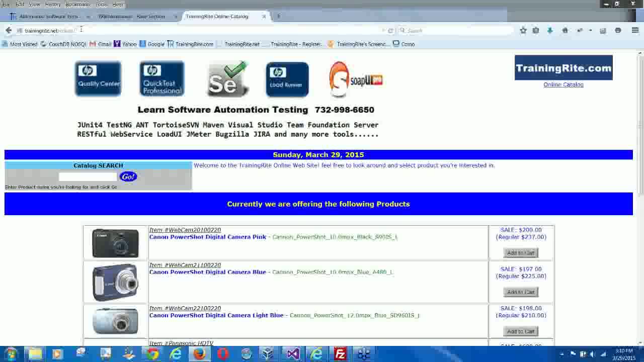The width and height of the screenshot is (644, 362).
Task: Open Google Chrome from the taskbar
Action: 152,354
